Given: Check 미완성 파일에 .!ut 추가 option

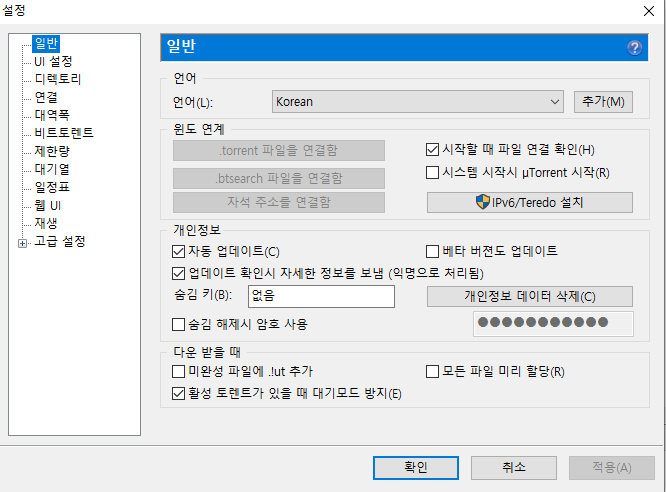Looking at the screenshot, I should click(178, 371).
